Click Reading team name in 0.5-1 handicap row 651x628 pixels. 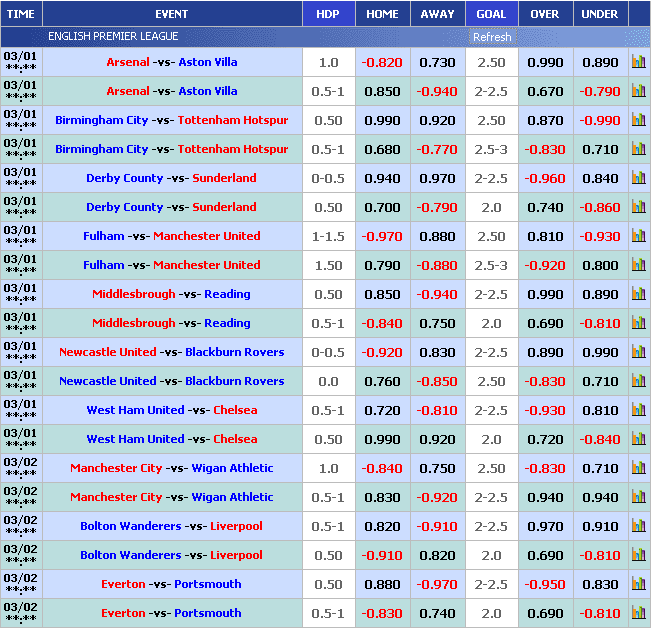coord(228,323)
